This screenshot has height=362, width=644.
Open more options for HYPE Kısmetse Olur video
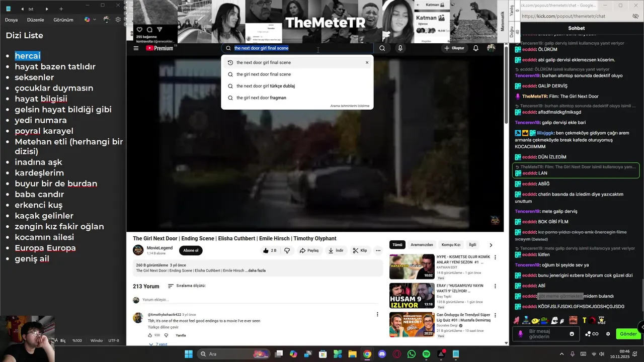pyautogui.click(x=495, y=257)
